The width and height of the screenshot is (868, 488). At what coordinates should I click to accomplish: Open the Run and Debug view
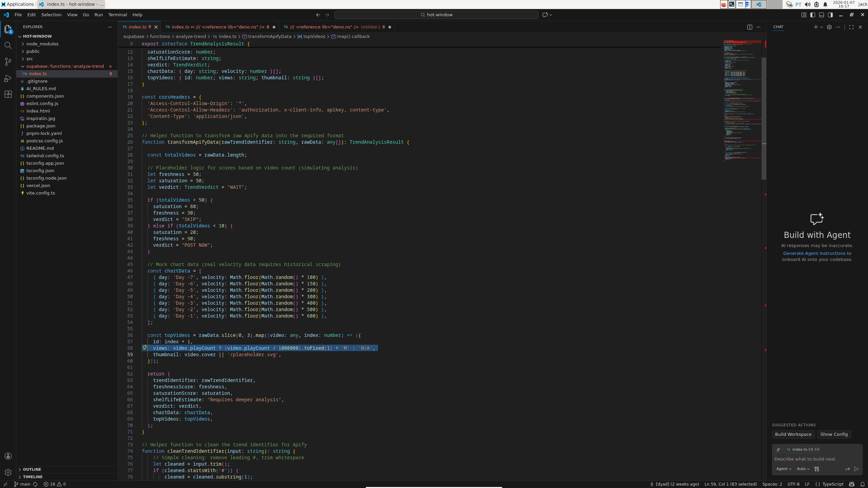pos(8,78)
